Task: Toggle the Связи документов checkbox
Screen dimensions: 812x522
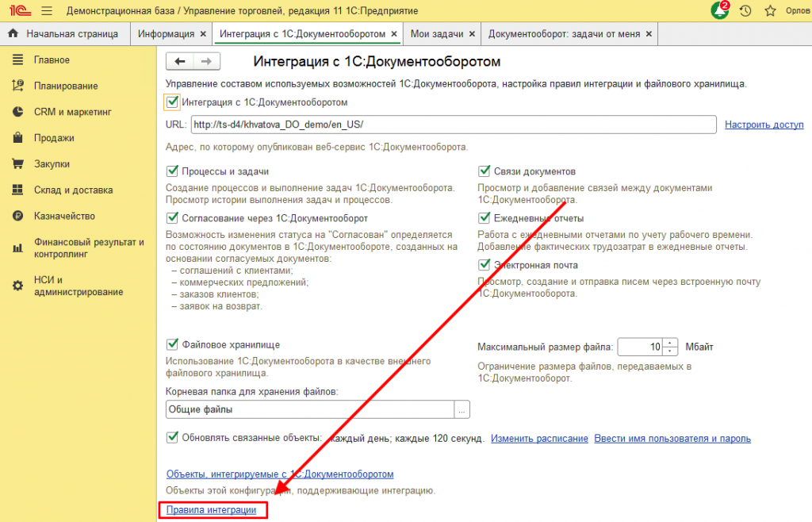Action: click(x=485, y=171)
